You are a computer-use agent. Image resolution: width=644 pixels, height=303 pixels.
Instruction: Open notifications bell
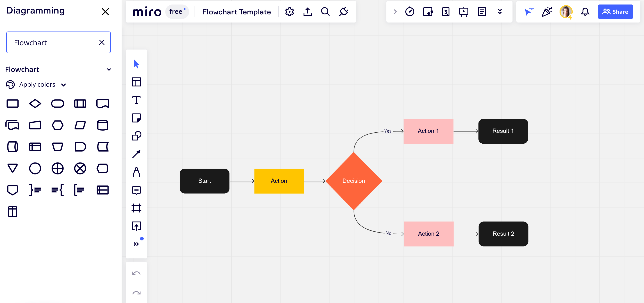585,12
